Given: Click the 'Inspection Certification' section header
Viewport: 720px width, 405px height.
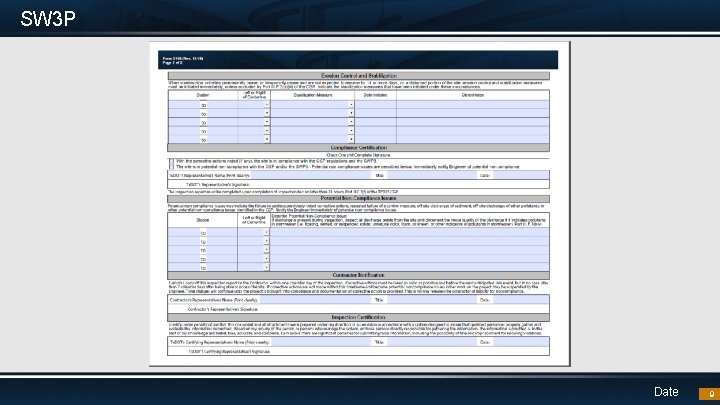Looking at the screenshot, I should pos(359,317).
